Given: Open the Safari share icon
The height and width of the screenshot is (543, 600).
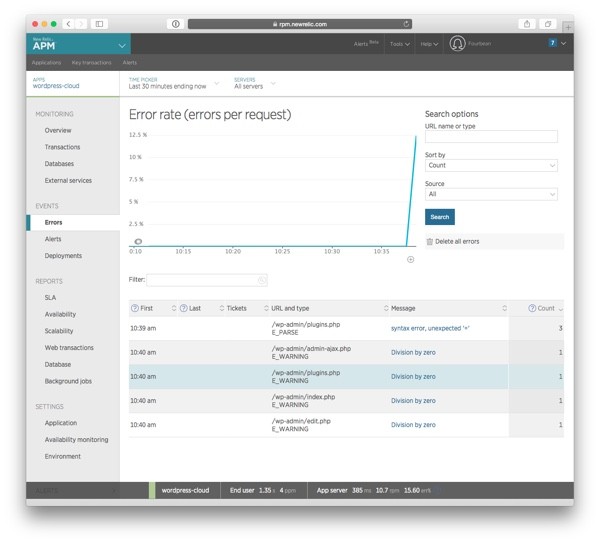Looking at the screenshot, I should 527,24.
